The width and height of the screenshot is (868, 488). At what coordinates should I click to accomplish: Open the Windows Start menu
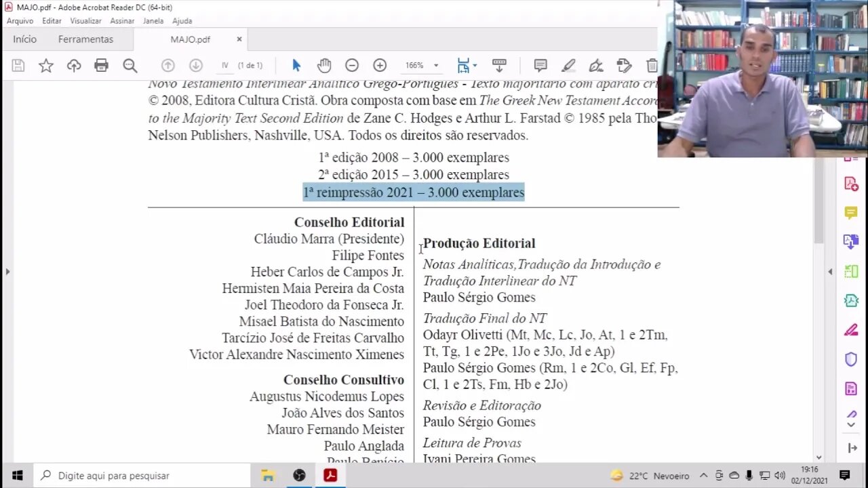click(17, 476)
